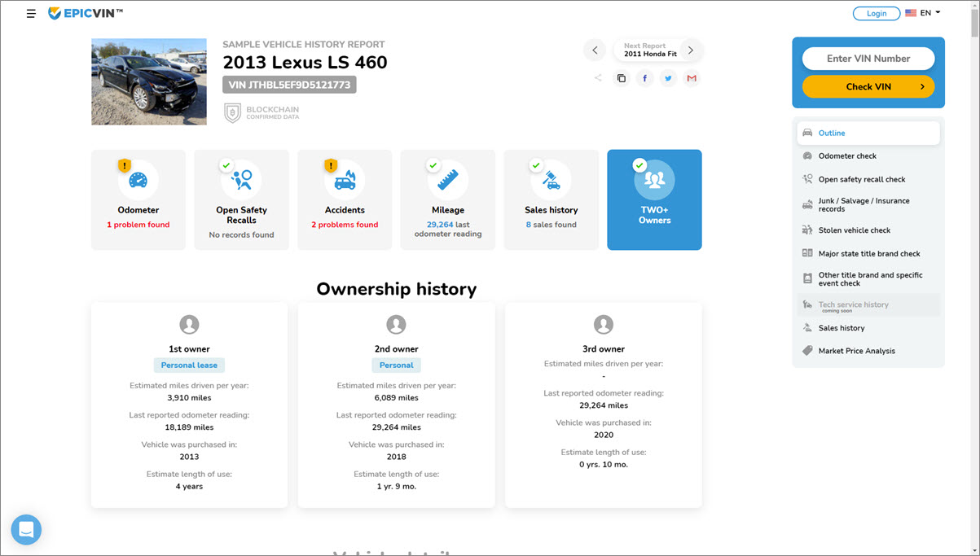Go to Junk / Salvage / Insurance records
980x556 pixels.
coord(868,204)
